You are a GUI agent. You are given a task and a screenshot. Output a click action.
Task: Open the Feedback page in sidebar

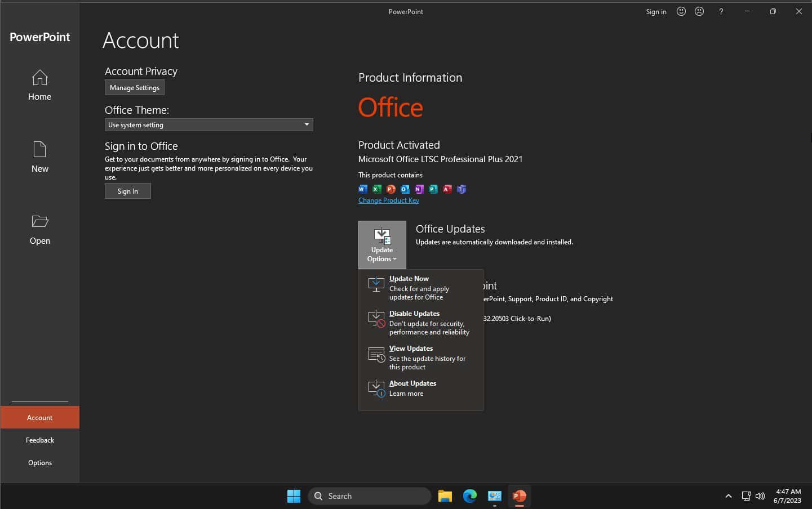tap(39, 440)
